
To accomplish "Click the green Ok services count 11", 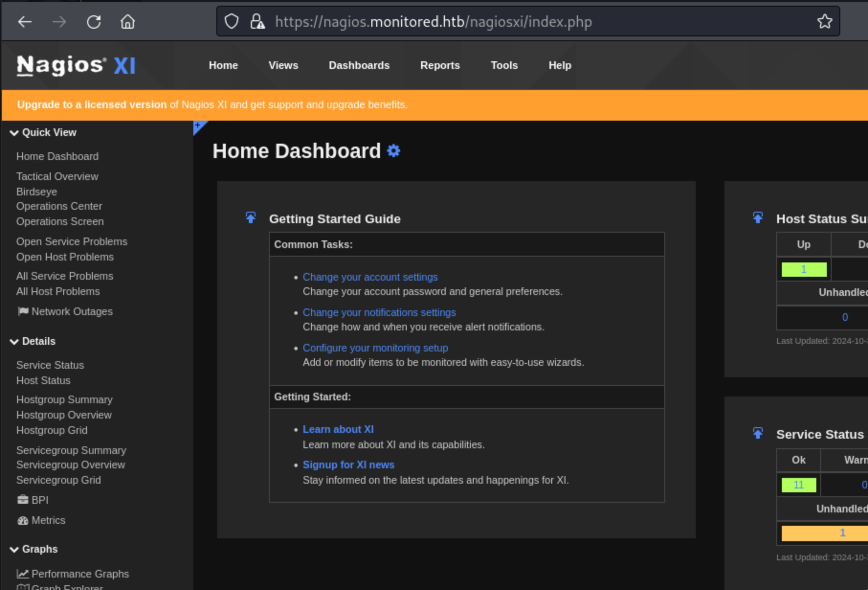I will 799,485.
